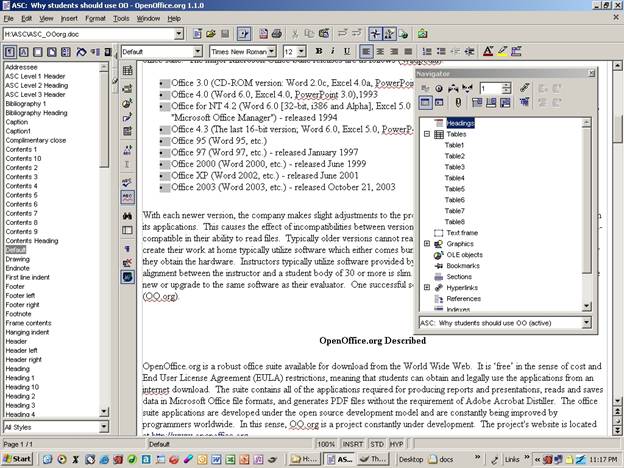
Task: Align text right
Action: 394,51
